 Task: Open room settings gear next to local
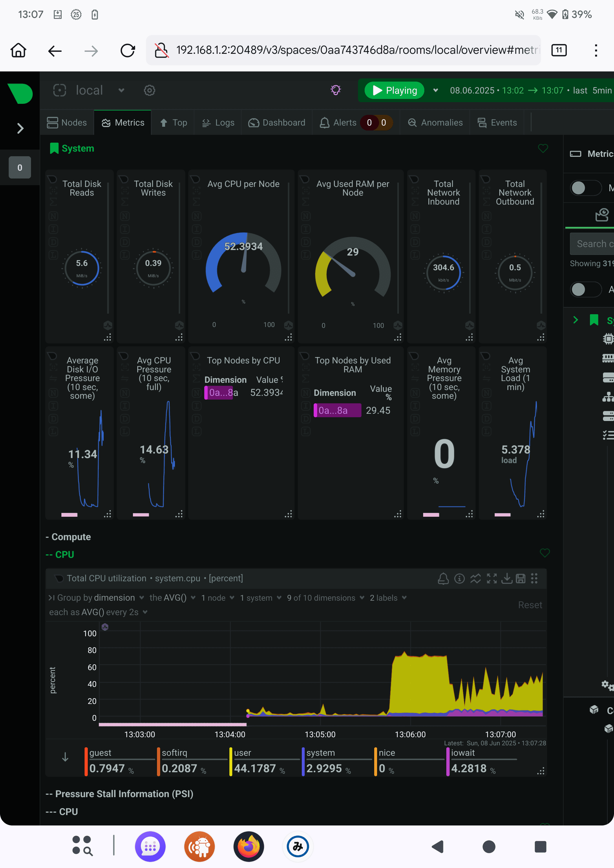coord(149,90)
